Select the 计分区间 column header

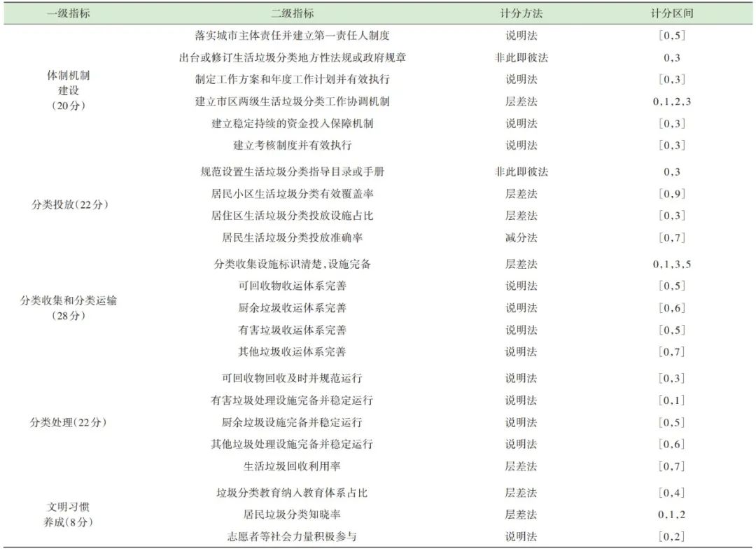[x=671, y=13]
